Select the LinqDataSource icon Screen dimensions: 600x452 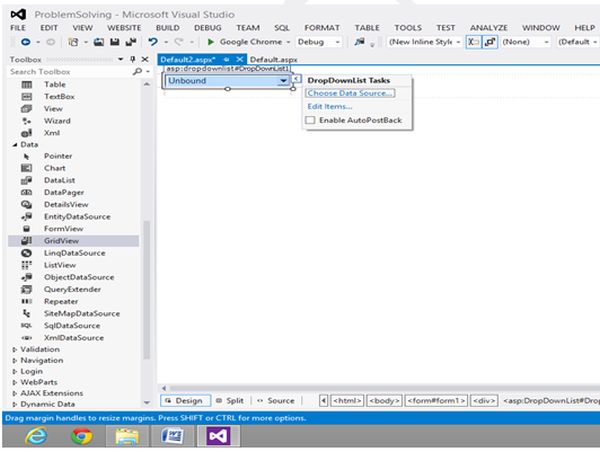[26, 253]
